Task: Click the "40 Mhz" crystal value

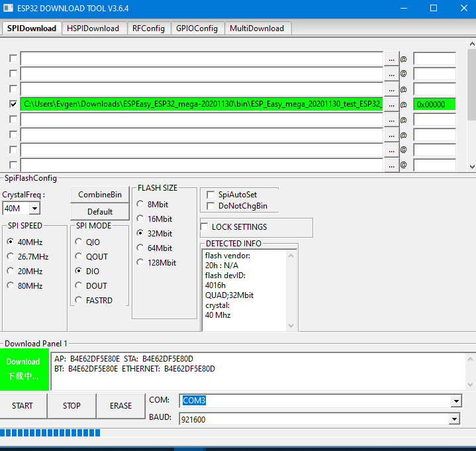Action: (218, 315)
